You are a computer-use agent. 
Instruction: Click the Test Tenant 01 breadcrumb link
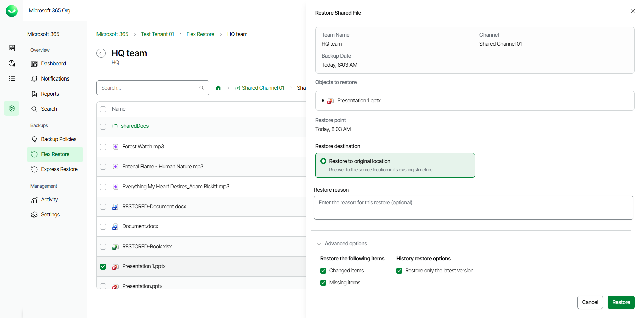pyautogui.click(x=157, y=34)
